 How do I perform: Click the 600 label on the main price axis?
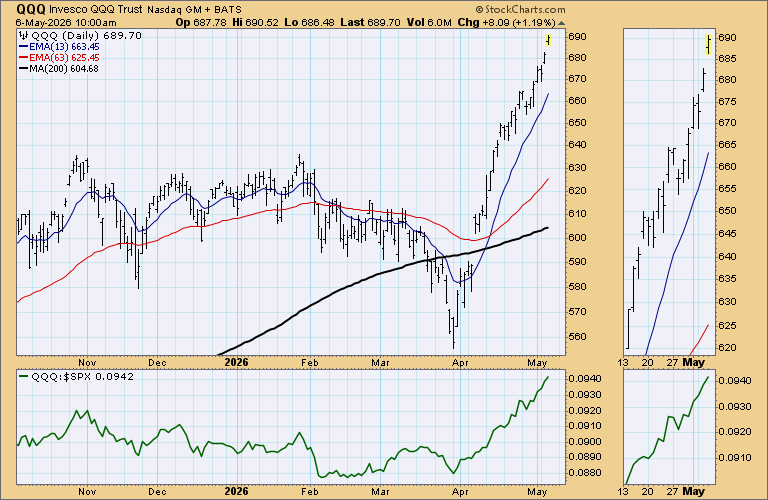577,238
